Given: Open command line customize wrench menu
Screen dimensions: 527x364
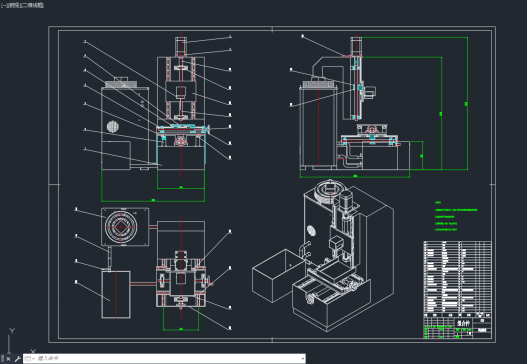Looking at the screenshot, I should coord(17,359).
